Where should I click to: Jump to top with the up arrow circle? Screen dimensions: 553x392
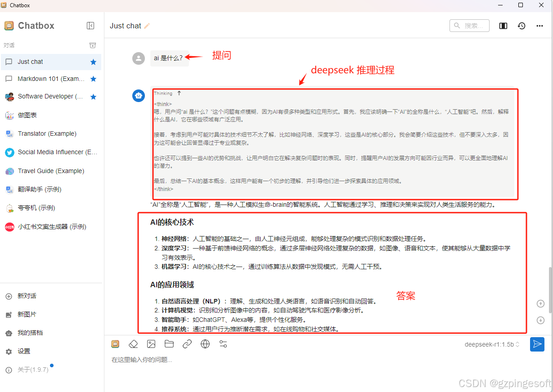(541, 303)
